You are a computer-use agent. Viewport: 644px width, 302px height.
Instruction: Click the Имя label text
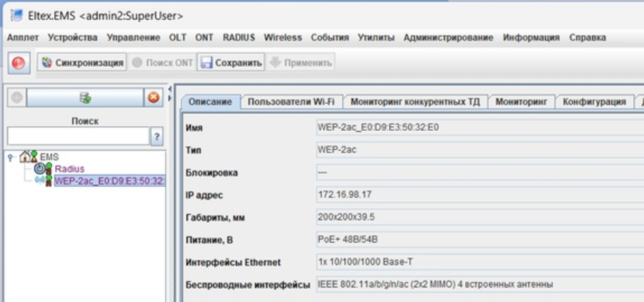[194, 128]
